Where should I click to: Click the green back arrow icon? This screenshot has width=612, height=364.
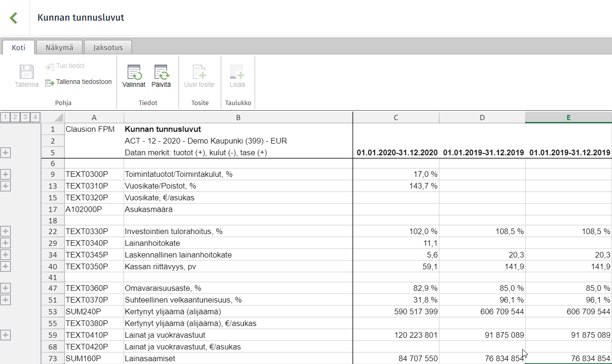[13, 18]
